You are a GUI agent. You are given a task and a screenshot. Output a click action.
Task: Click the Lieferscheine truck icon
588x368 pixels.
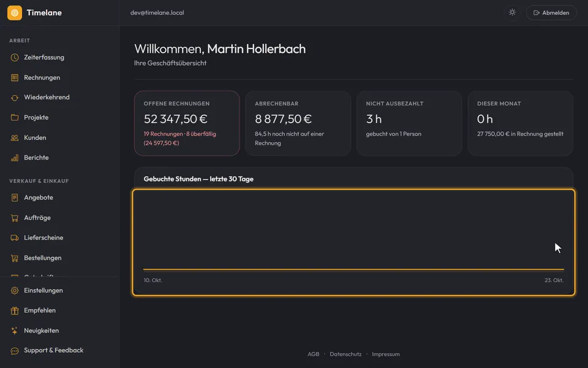pyautogui.click(x=15, y=238)
